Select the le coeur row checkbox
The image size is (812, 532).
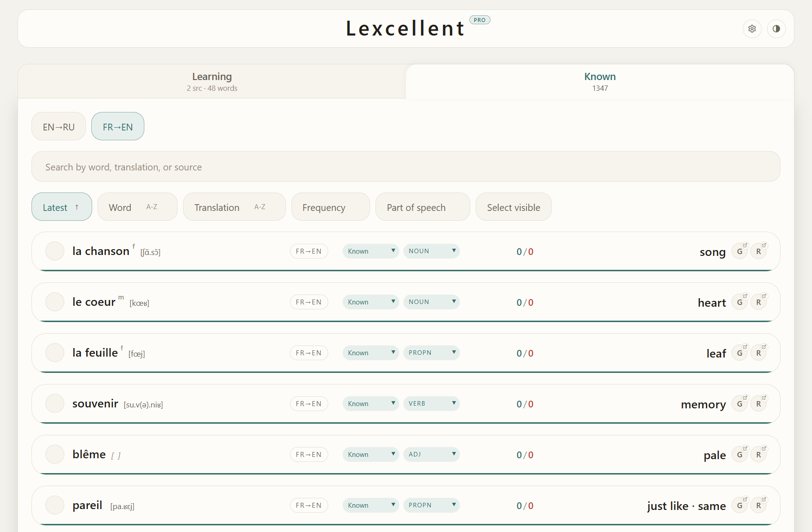coord(55,302)
